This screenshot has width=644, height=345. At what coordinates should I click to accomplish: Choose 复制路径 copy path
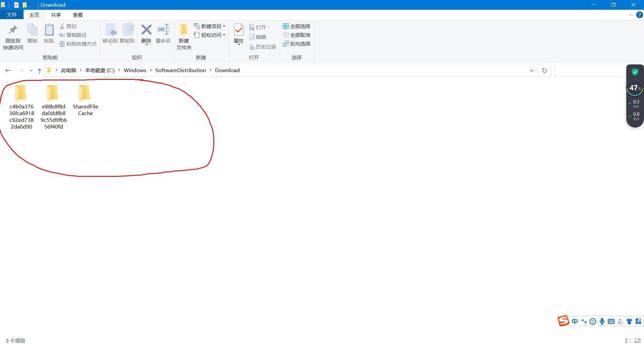tap(73, 35)
